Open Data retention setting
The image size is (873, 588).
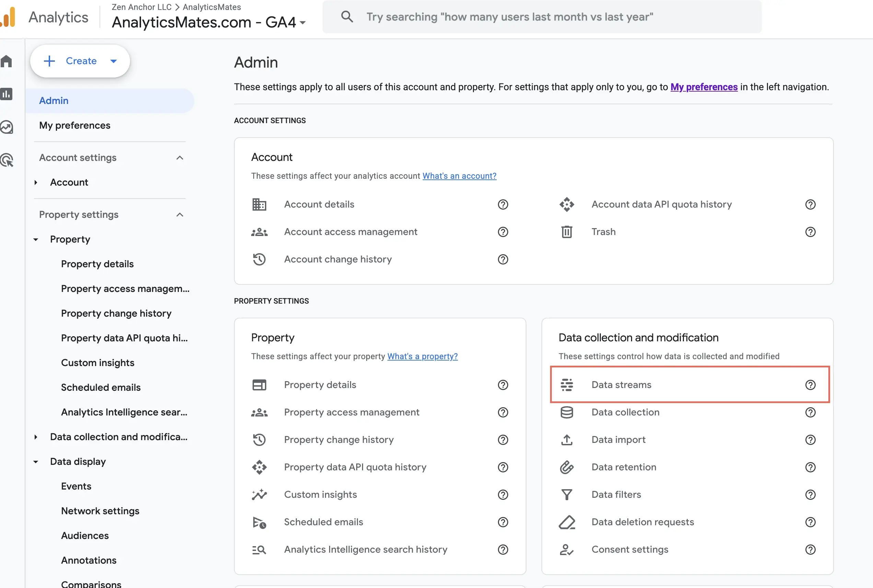pos(624,467)
